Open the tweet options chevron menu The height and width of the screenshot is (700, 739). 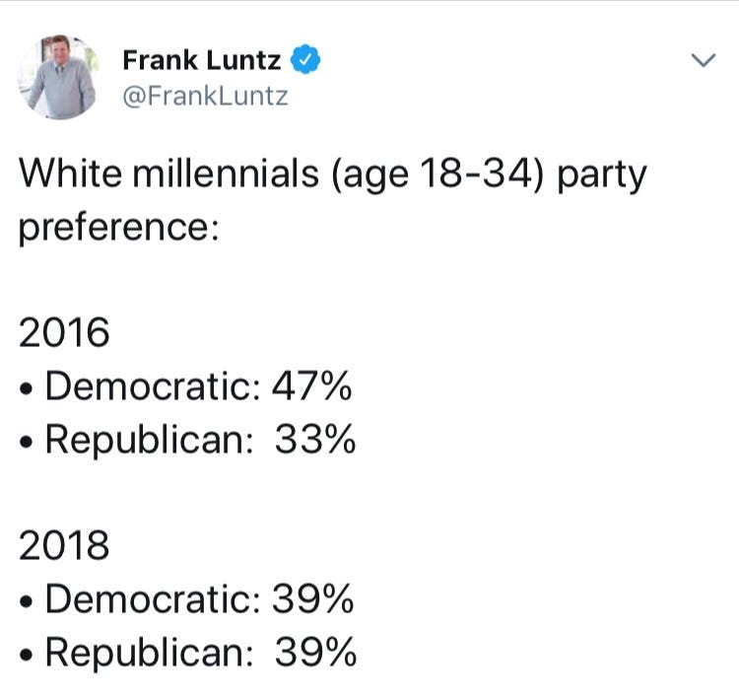coord(704,60)
